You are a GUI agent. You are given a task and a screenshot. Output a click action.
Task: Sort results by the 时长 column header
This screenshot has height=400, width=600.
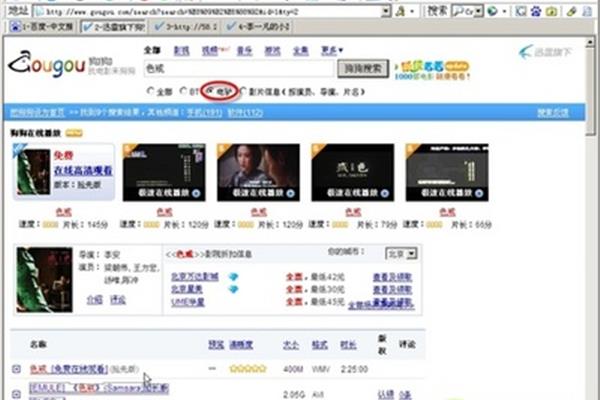[x=348, y=344]
